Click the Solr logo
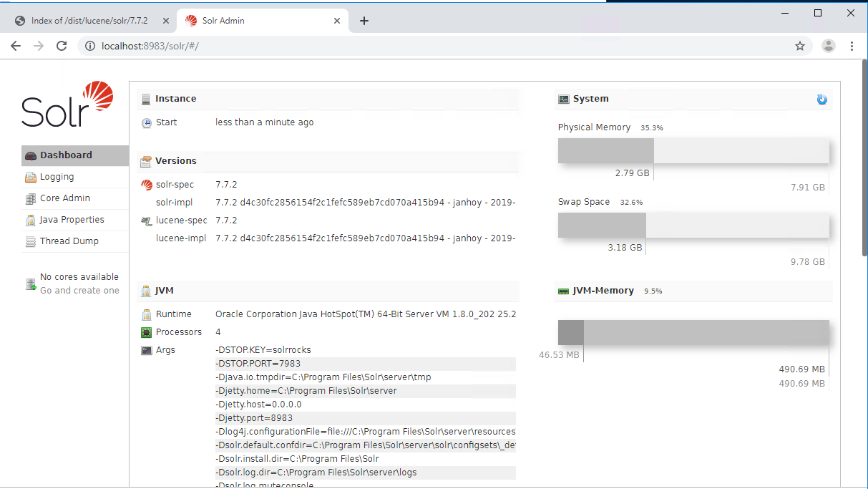Viewport: 868px width, 489px height. pos(67,105)
